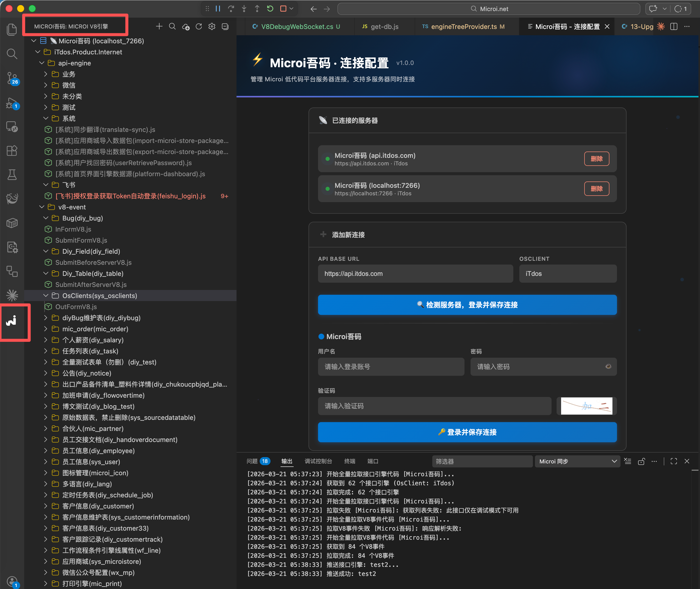
Task: Delete the localhost:7266 server connection
Action: click(x=596, y=189)
